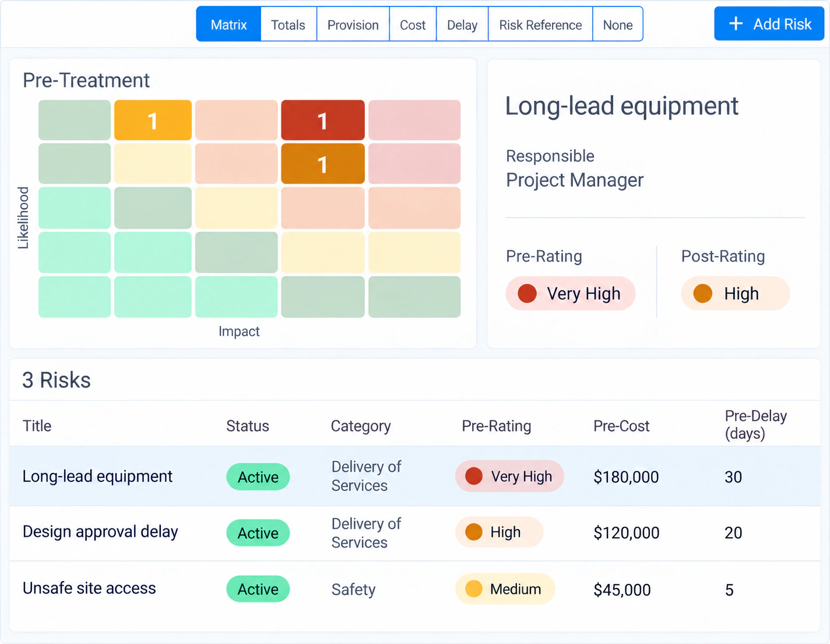Click the Project Manager responsible value
The width and height of the screenshot is (830, 644).
(575, 180)
